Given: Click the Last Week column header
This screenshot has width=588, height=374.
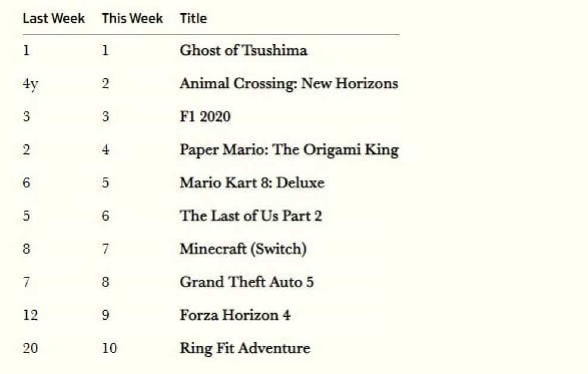Looking at the screenshot, I should click(x=54, y=18).
